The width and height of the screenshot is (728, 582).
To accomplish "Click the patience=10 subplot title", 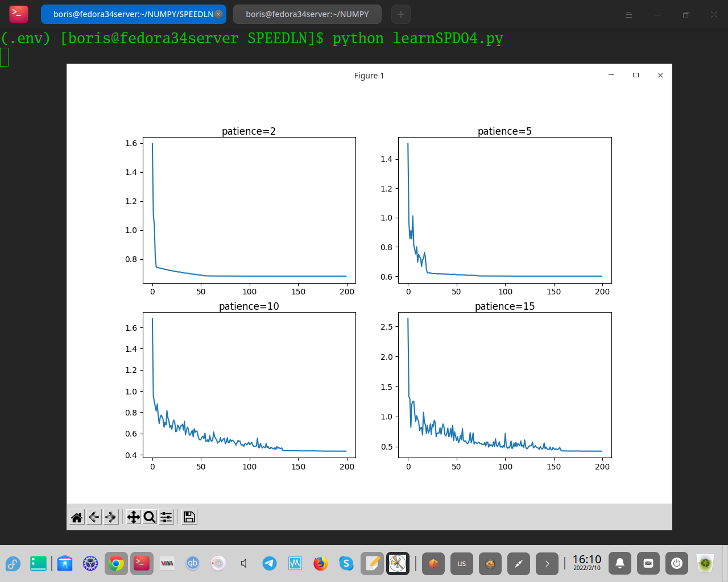I will tap(249, 306).
